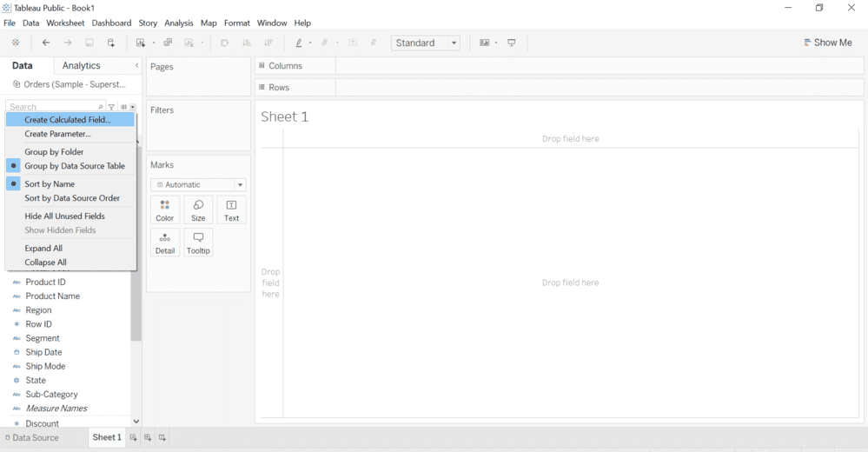Click the Duplicate sheet toolbar icon
868x452 pixels.
[x=168, y=43]
